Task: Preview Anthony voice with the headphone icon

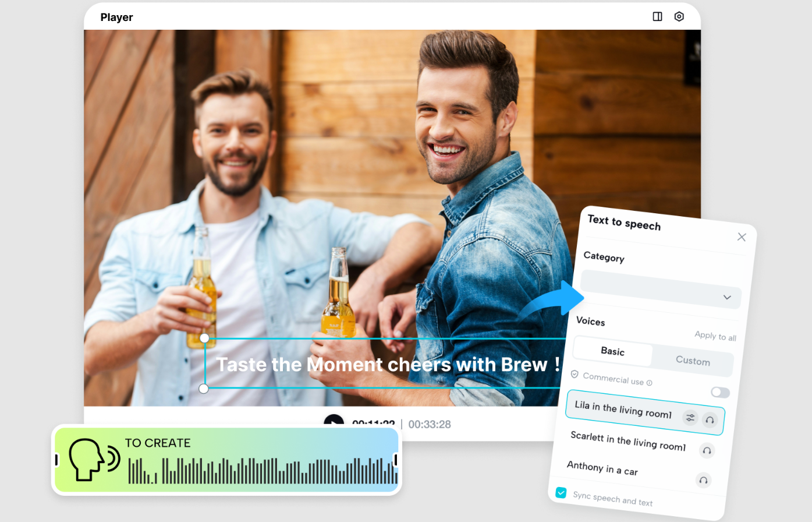Action: tap(703, 481)
